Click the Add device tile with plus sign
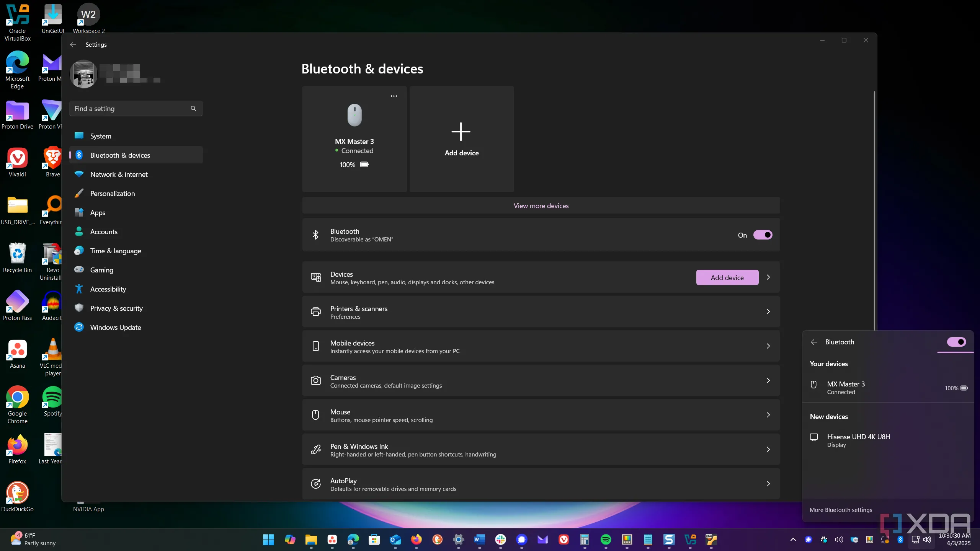980x551 pixels. [462, 139]
